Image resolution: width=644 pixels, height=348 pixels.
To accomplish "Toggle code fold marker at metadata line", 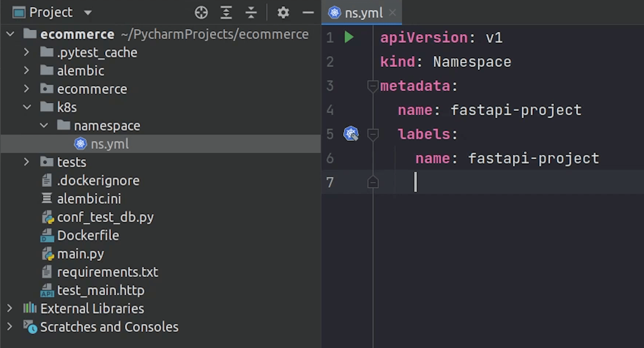I will point(372,86).
